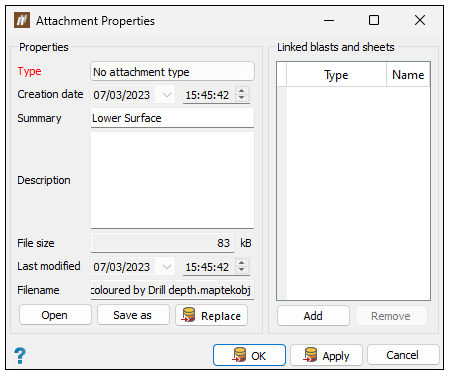
Task: Decrease Creation date time with down arrow
Action: [242, 99]
